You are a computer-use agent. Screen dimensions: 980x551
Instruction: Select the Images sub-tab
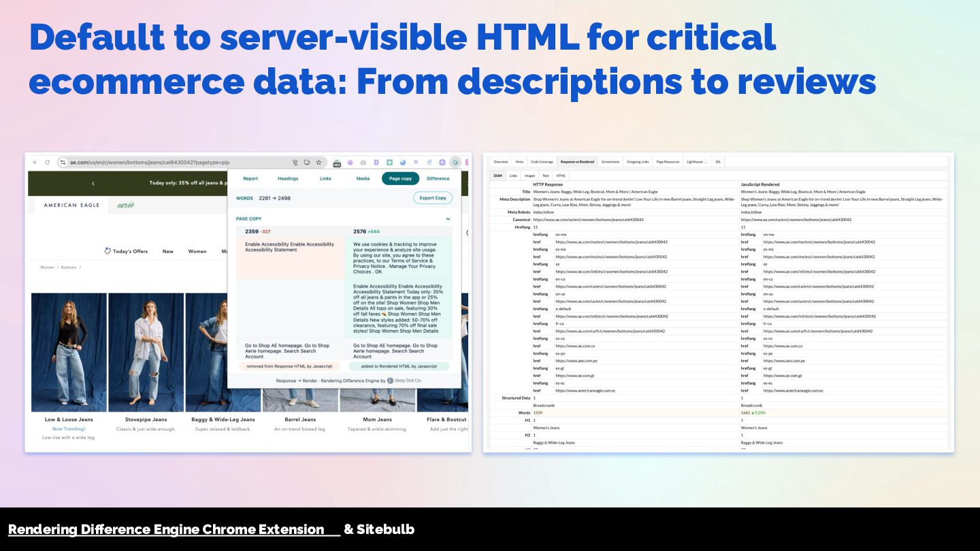(x=529, y=176)
